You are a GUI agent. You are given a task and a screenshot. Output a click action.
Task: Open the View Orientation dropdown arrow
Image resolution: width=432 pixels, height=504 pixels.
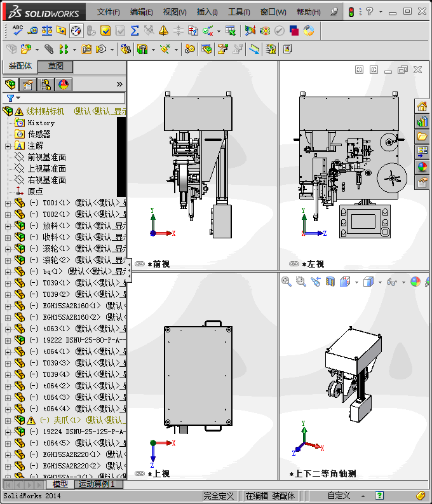point(356,283)
